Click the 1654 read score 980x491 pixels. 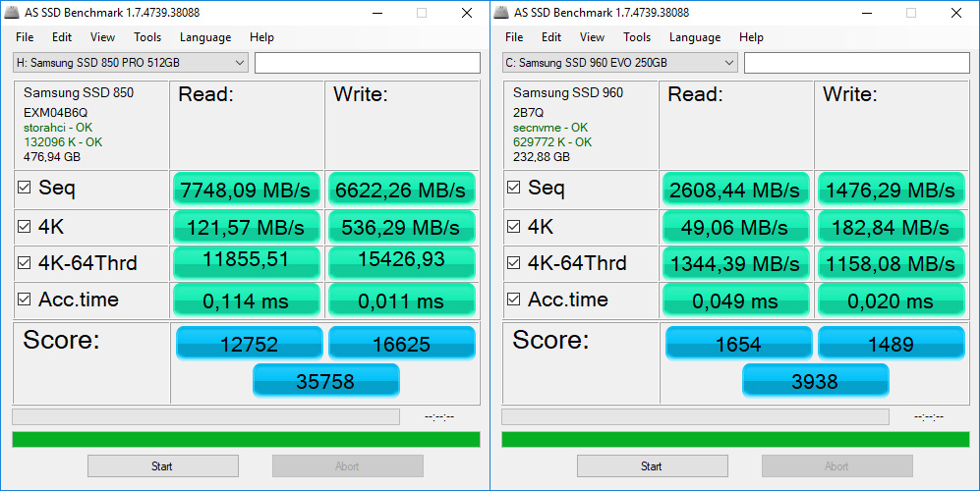pos(739,343)
